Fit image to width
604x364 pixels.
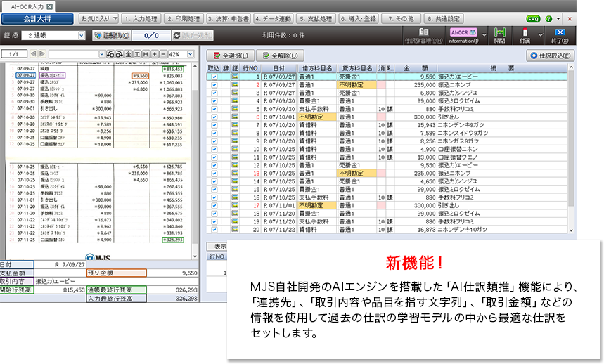coord(136,54)
